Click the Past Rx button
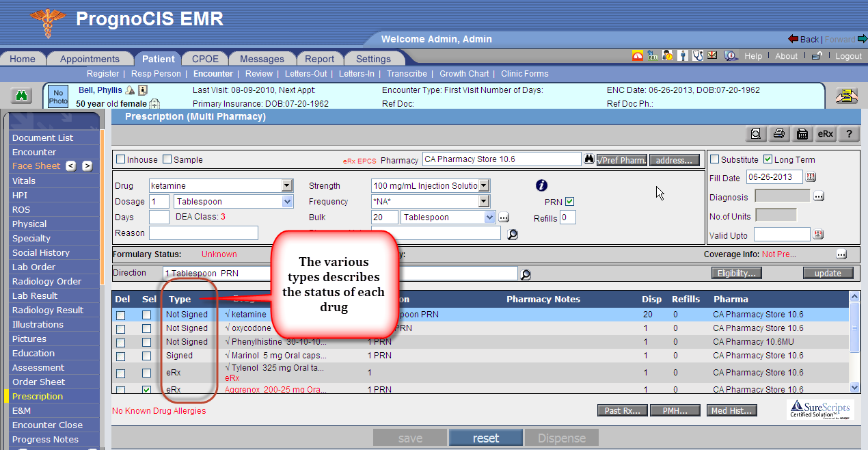 pyautogui.click(x=622, y=410)
